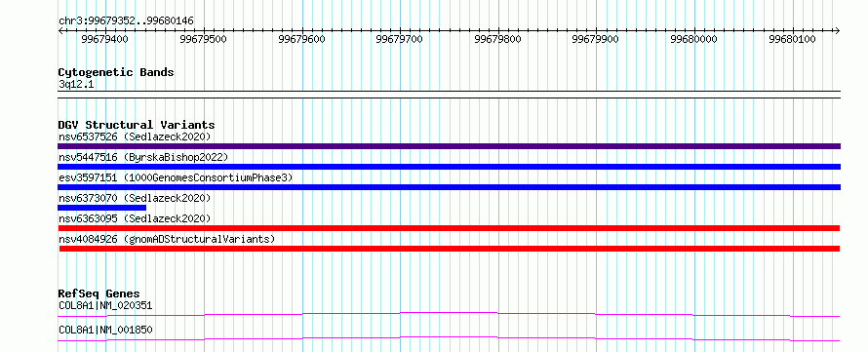Select the magenta COL8A1 NM_020351 transcript line
The width and height of the screenshot is (868, 352).
point(449,314)
